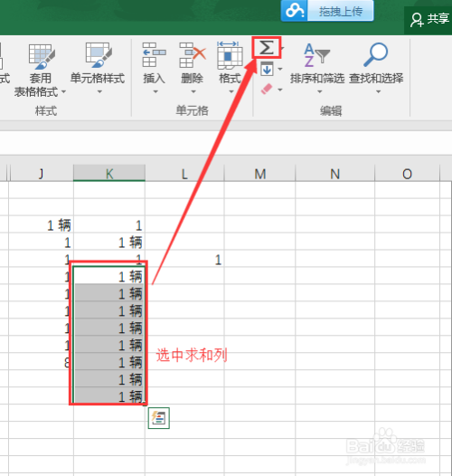
Task: Select the Clear eraser icon
Action: tap(267, 90)
